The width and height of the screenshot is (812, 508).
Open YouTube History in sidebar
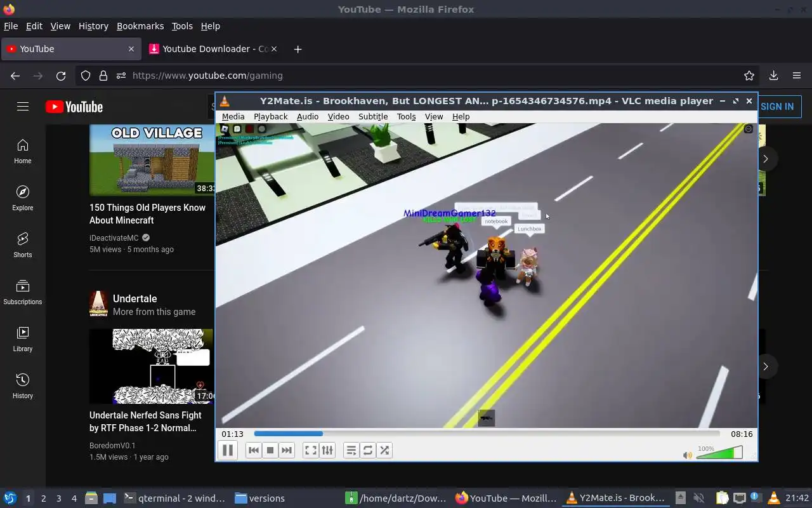click(x=23, y=386)
